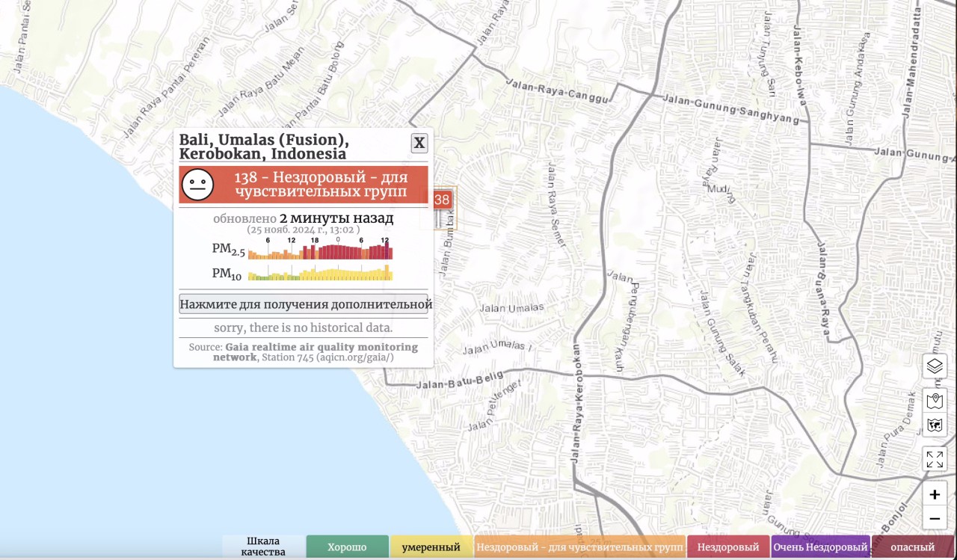Click the world map view icon

pos(935,425)
